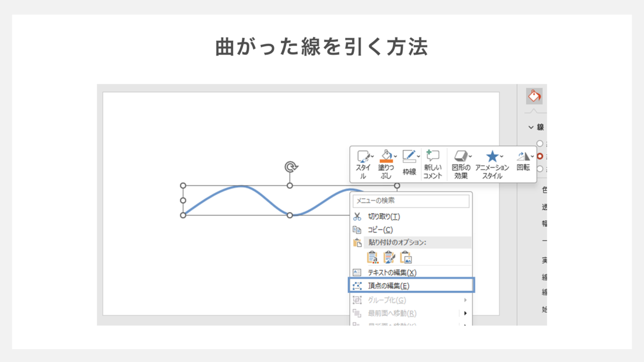Click the Fill & Line paint bucket tab icon
The height and width of the screenshot is (362, 644).
[534, 96]
